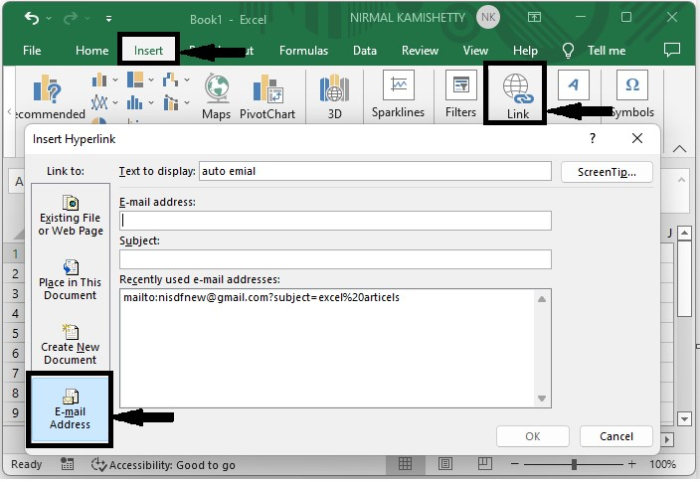Click the Redo arrow in title bar

[x=71, y=18]
